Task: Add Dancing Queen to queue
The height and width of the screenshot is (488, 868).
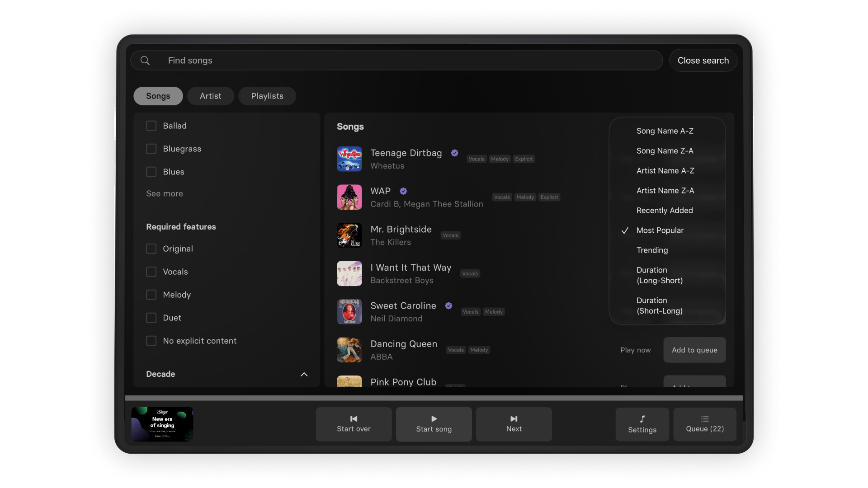Action: click(694, 350)
